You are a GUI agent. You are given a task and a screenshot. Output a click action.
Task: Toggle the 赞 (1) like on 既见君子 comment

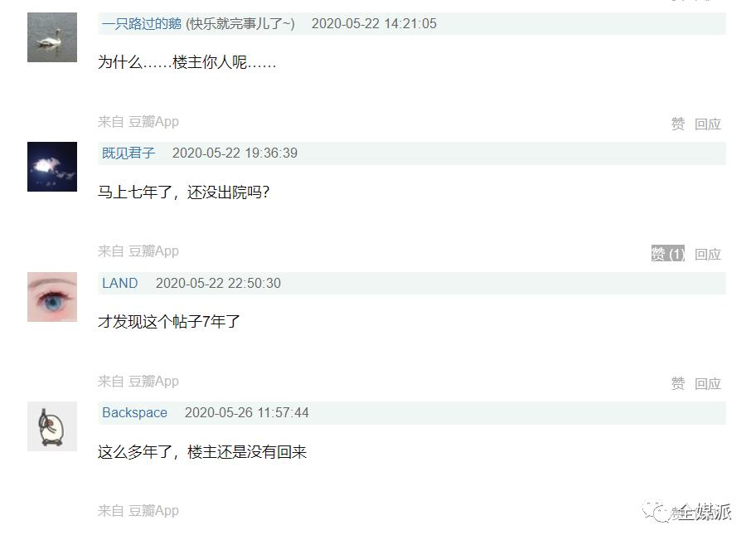click(x=668, y=254)
